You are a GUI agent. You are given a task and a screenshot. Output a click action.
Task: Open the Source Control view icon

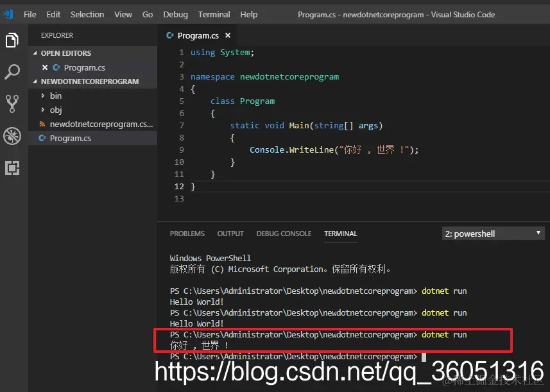pyautogui.click(x=12, y=104)
